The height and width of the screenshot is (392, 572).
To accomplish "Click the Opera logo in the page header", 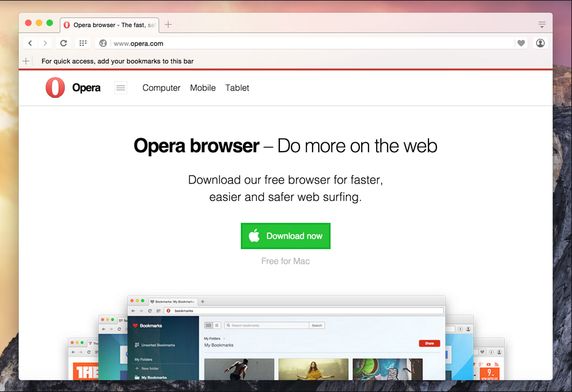I will [55, 88].
